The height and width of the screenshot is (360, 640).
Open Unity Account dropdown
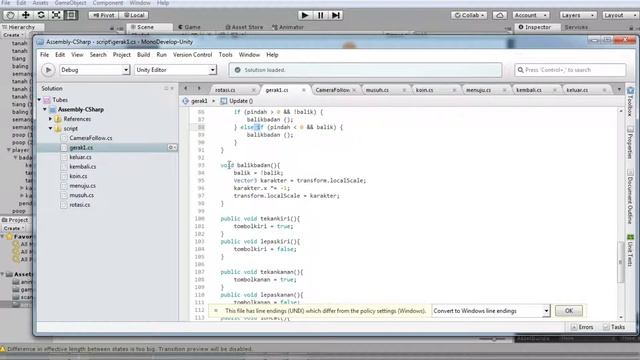531,15
